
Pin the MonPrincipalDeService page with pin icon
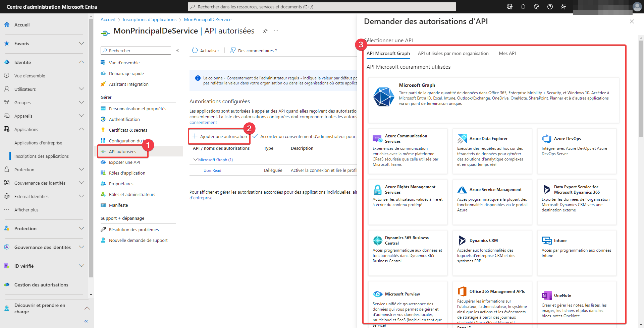click(x=265, y=31)
